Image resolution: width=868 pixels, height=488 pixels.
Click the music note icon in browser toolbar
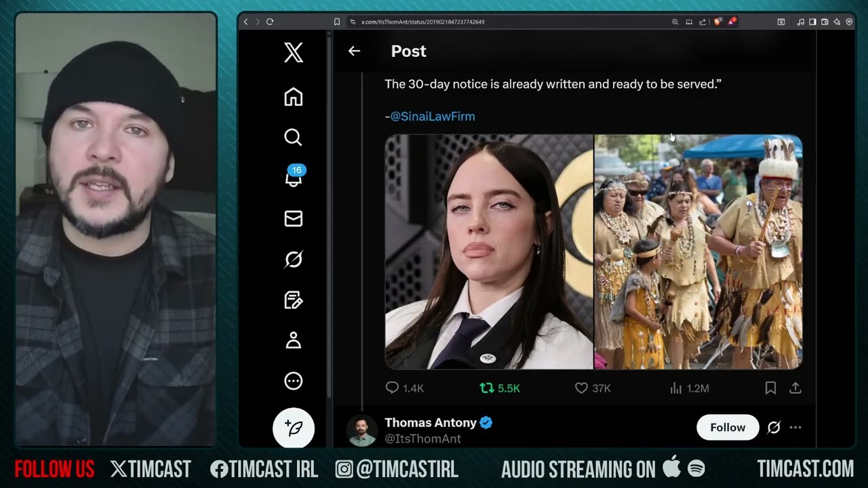(801, 22)
